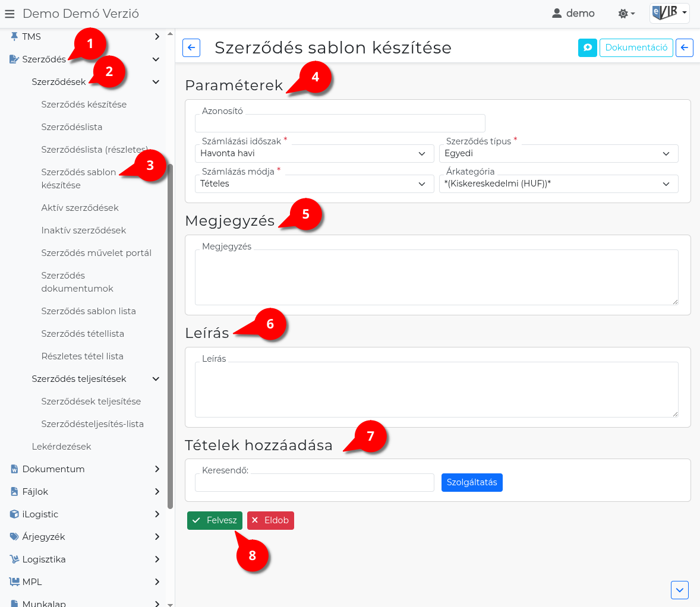Open the hamburger menu icon
The width and height of the screenshot is (700, 607).
10,14
